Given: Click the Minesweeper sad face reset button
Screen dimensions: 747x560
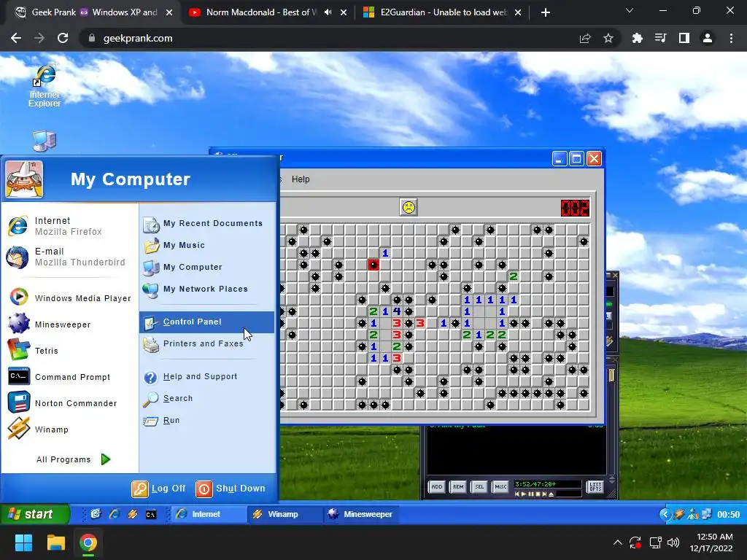Looking at the screenshot, I should (x=409, y=208).
